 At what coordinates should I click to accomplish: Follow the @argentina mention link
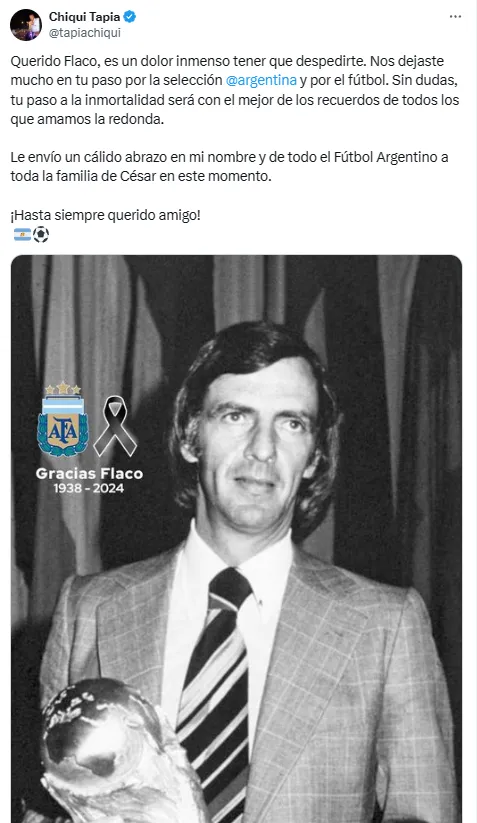[x=261, y=80]
